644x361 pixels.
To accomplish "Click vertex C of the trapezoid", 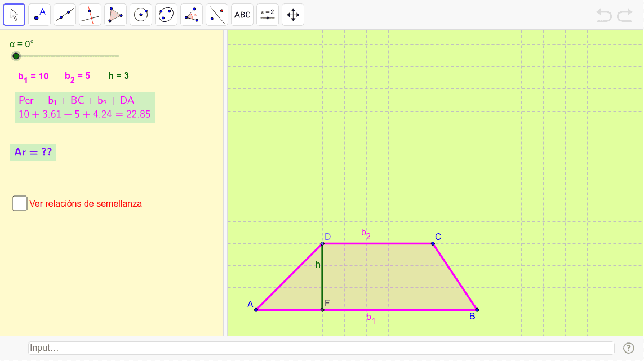I will 433,243.
